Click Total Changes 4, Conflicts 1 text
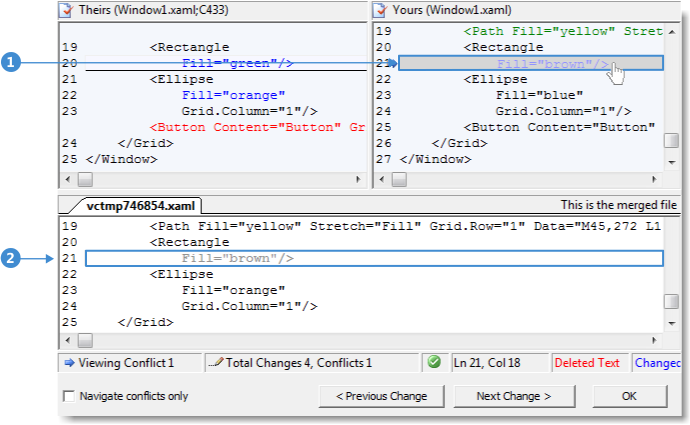 tap(299, 363)
